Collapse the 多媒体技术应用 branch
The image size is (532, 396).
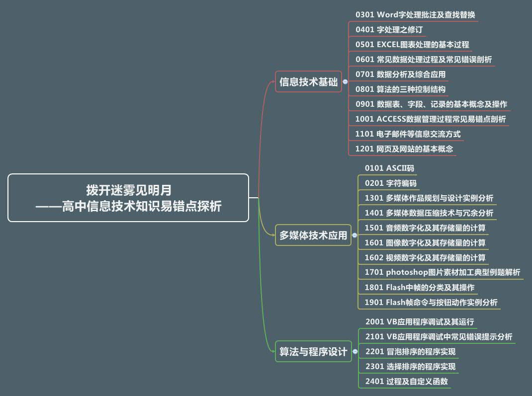[354, 236]
